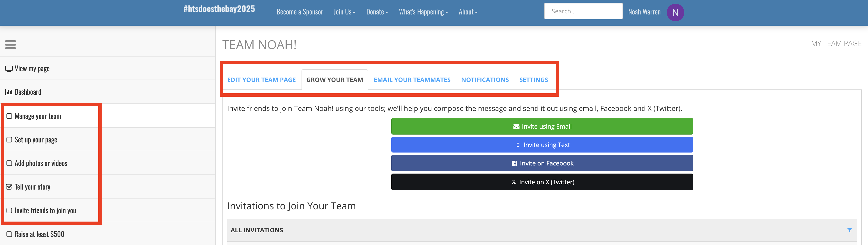868x245 pixels.
Task: Toggle the Invite friends to join you checkbox
Action: [x=9, y=210]
